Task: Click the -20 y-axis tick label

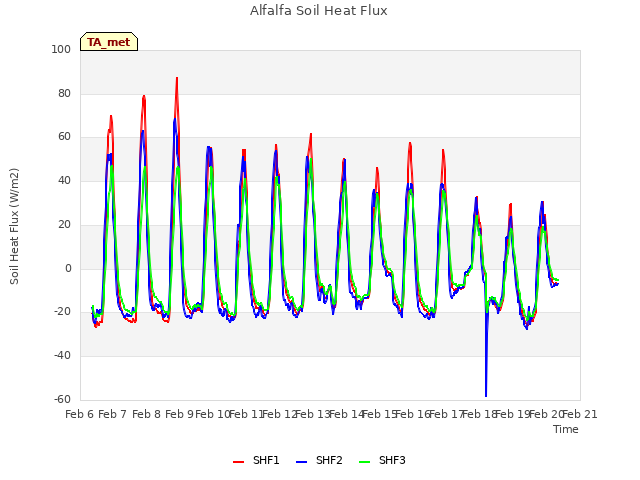Action: pos(62,311)
